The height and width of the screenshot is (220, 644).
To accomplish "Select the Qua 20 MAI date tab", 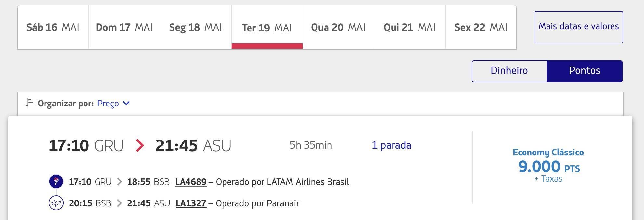I will [x=338, y=27].
